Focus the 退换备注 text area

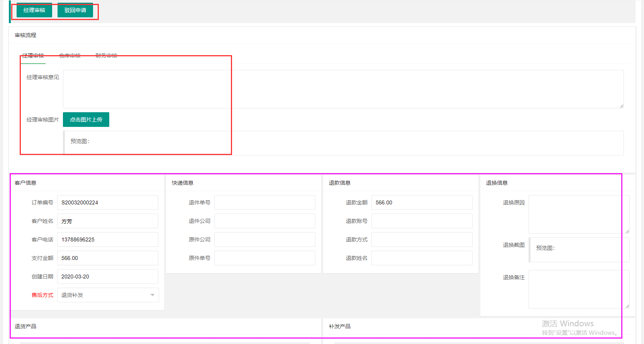tap(579, 289)
